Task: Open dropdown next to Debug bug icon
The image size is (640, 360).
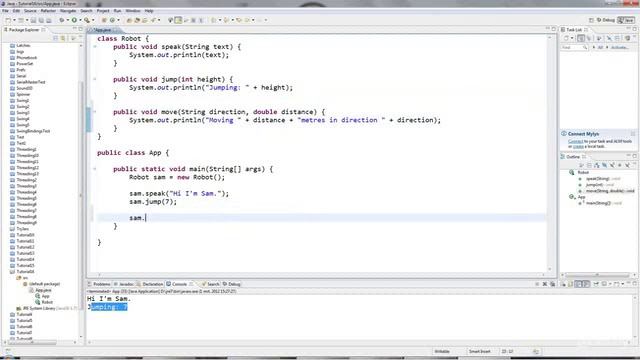Action: (68, 20)
